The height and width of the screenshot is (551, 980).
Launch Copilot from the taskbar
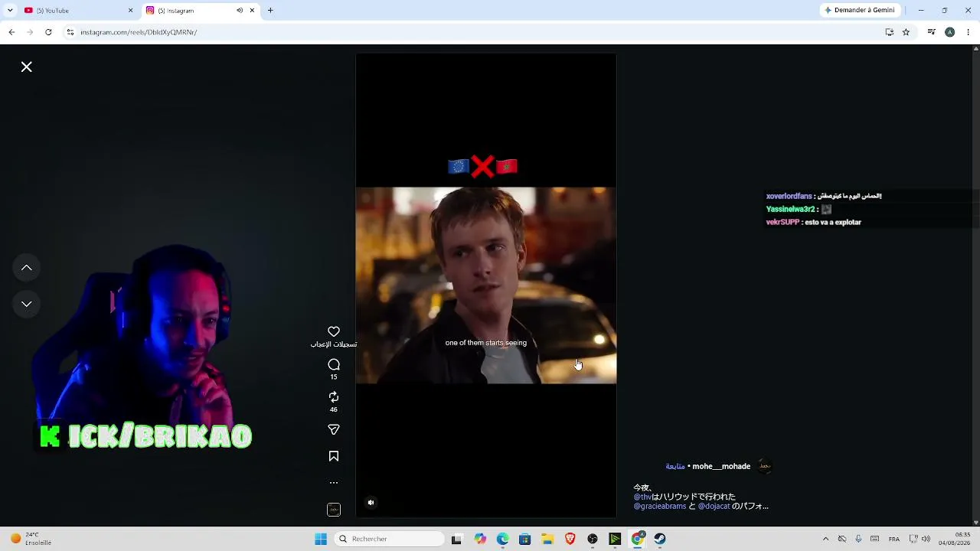point(480,539)
